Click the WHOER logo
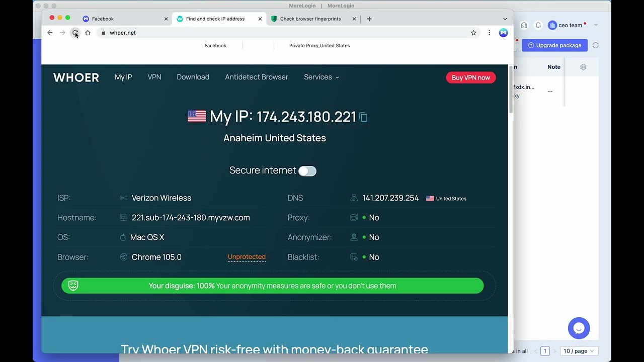This screenshot has width=644, height=362. [76, 77]
